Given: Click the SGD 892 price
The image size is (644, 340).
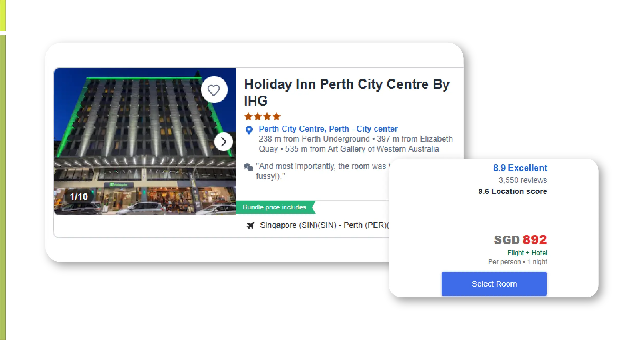Looking at the screenshot, I should coord(520,240).
